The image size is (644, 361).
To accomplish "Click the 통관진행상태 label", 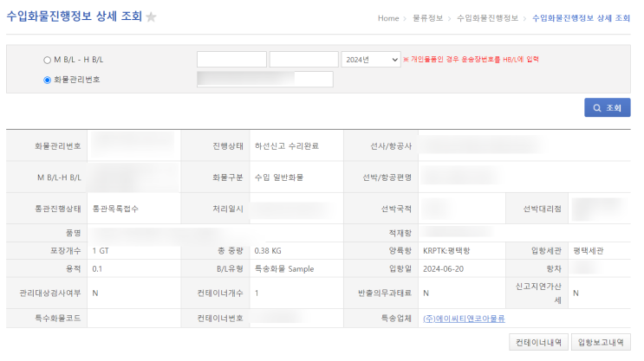I will (x=58, y=209).
